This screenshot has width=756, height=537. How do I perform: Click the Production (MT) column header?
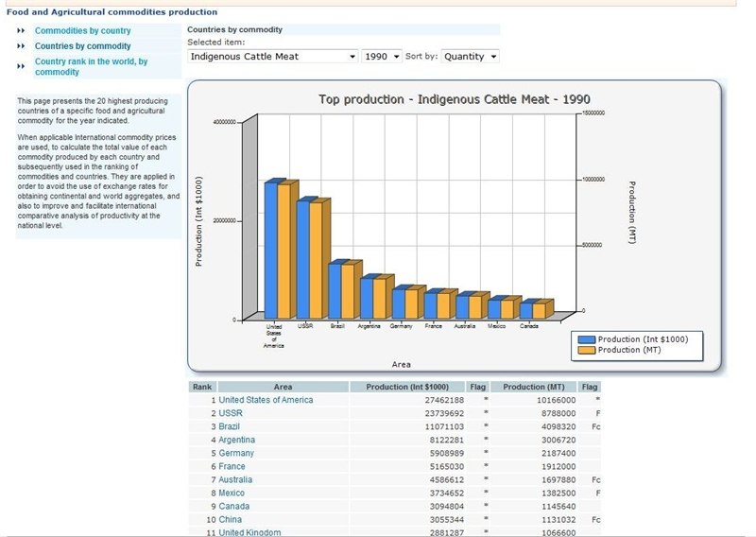534,387
